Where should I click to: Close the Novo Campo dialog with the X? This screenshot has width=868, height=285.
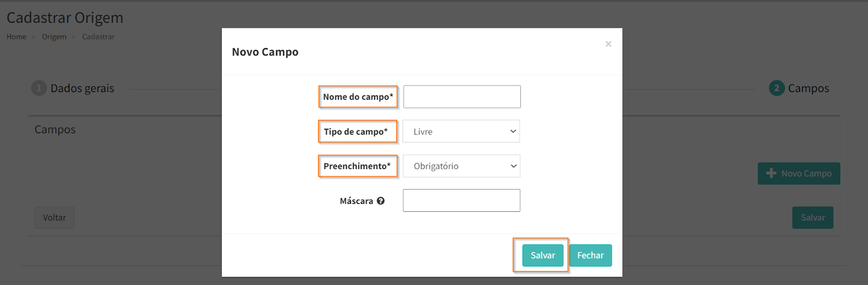click(x=608, y=44)
